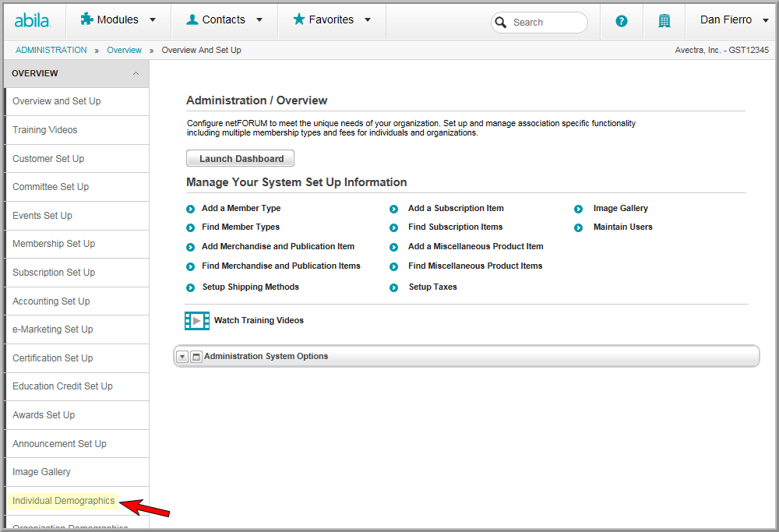
Task: Click arrow bullet beside Setup Taxes
Action: (x=393, y=287)
